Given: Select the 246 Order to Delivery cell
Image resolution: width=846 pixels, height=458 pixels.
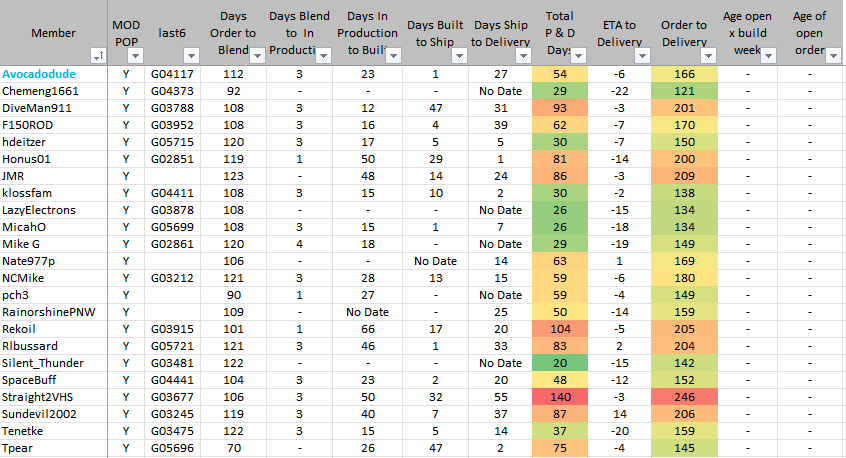Looking at the screenshot, I should (684, 398).
